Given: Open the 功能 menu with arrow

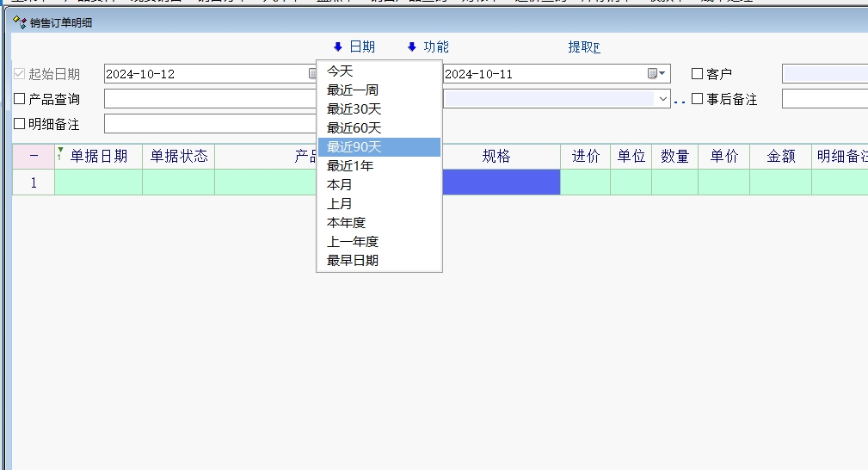Looking at the screenshot, I should (x=412, y=47).
